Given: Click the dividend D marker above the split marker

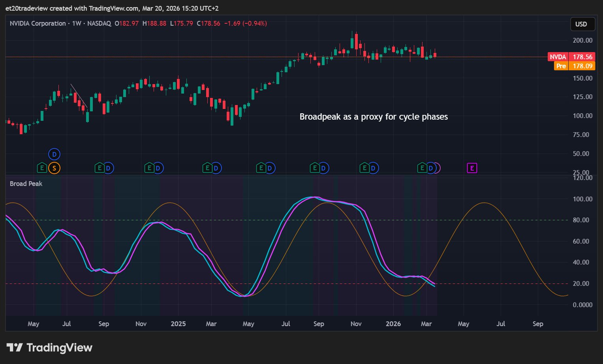Looking at the screenshot, I should [54, 154].
